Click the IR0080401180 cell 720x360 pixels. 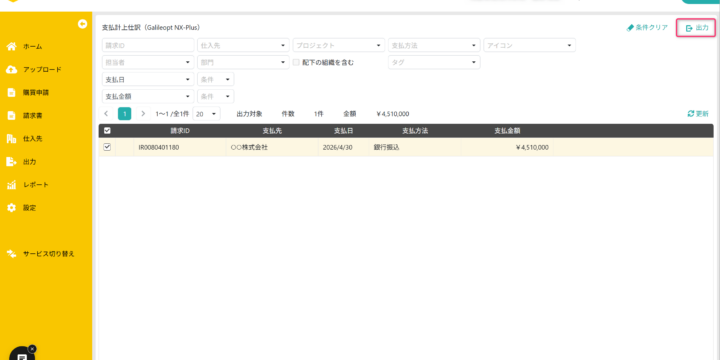tap(180, 147)
